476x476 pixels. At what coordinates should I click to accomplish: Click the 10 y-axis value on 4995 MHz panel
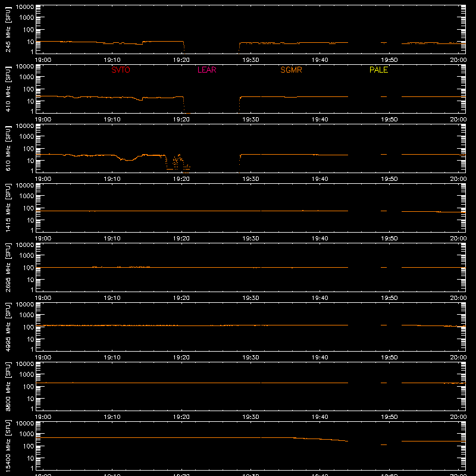pyautogui.click(x=30, y=339)
